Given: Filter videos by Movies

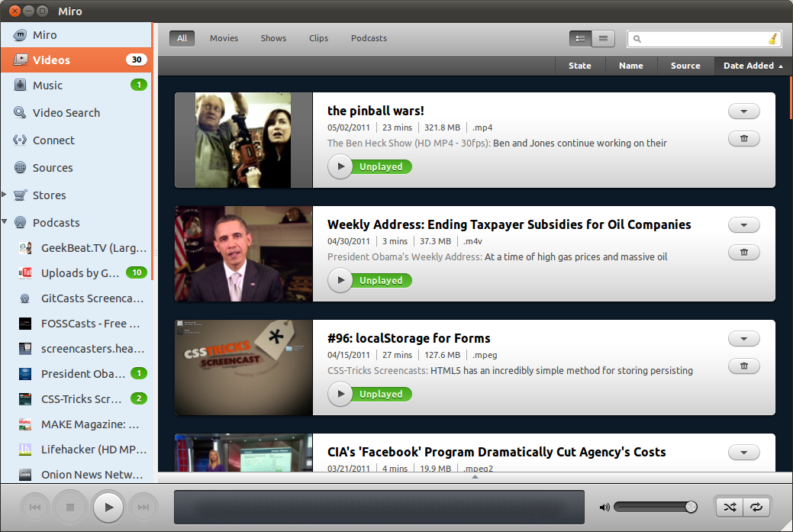Looking at the screenshot, I should pos(224,38).
